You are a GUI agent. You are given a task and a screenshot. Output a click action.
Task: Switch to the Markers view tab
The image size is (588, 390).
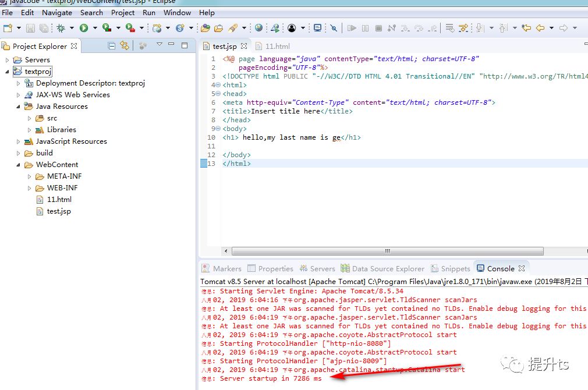point(222,268)
